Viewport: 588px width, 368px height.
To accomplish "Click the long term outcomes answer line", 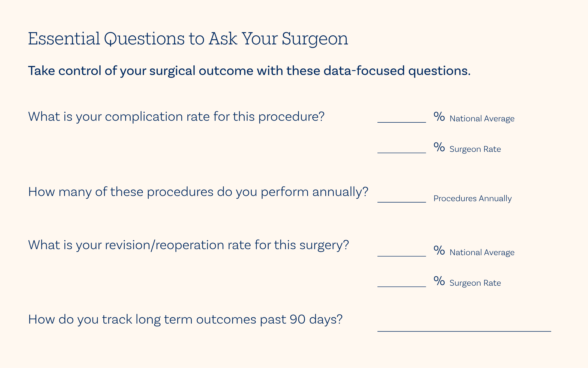I will click(464, 327).
